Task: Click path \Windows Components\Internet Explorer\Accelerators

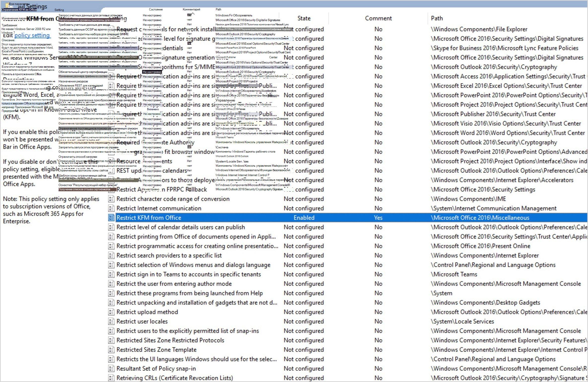Action: click(x=502, y=180)
